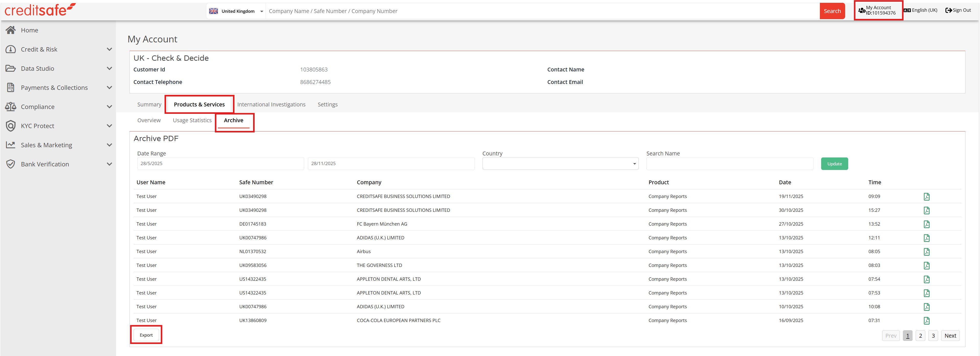Click the Home house icon in sidebar
This screenshot has height=356, width=980.
[11, 30]
